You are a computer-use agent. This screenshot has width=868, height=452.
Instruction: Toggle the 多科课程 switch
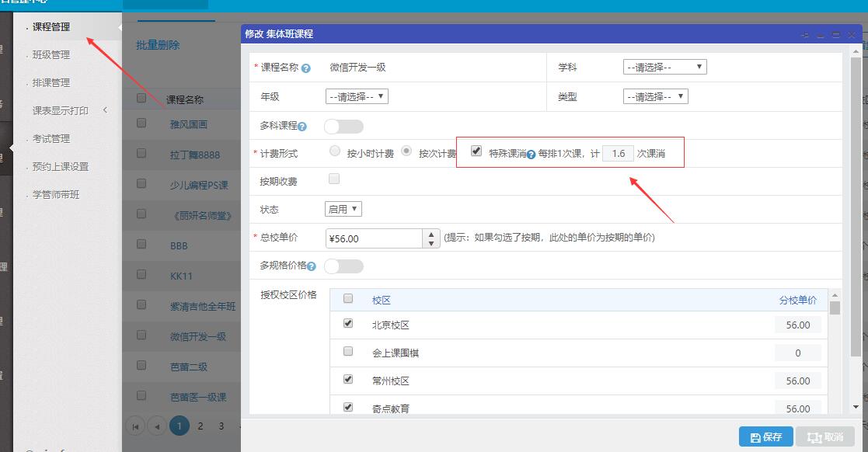(x=343, y=127)
